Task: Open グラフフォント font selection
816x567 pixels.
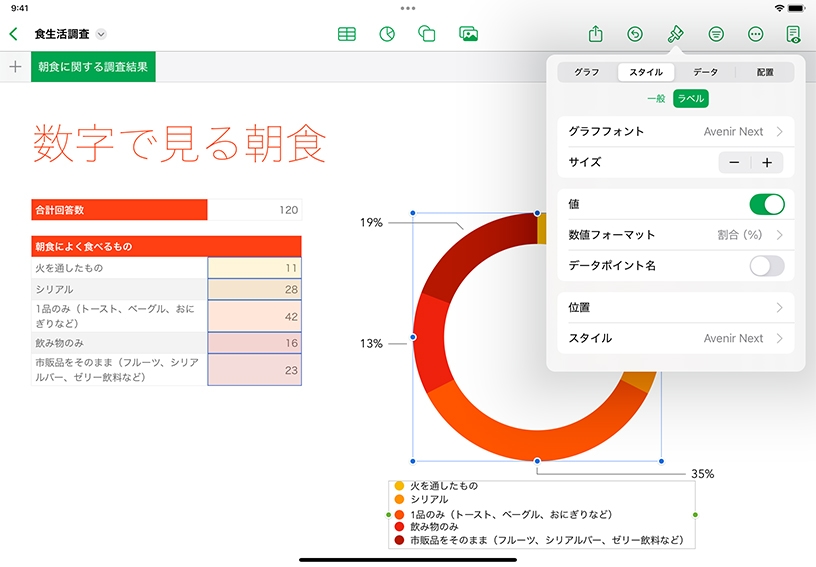Action: (675, 131)
